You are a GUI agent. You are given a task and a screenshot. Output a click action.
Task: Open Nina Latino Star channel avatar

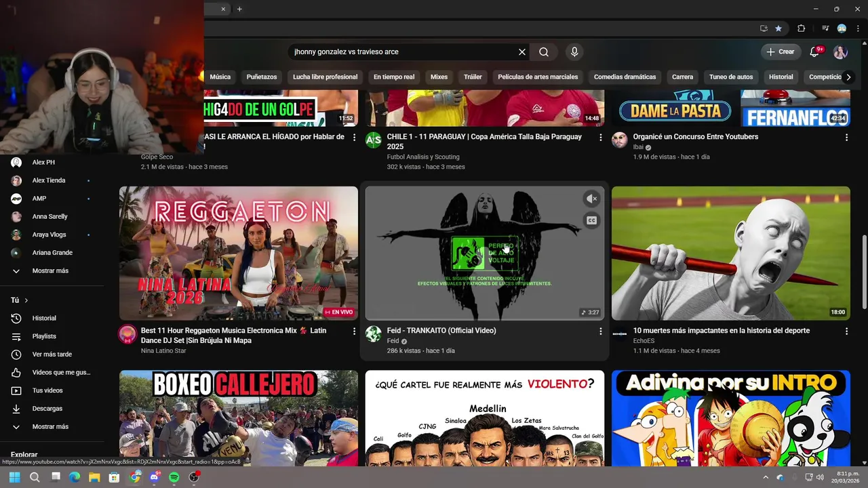[127, 333]
